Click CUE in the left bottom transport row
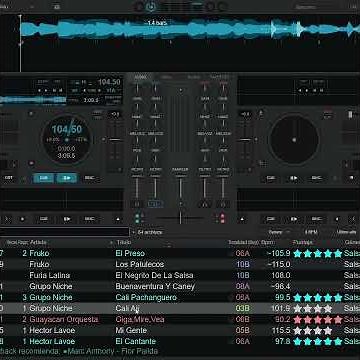 pos(44,219)
